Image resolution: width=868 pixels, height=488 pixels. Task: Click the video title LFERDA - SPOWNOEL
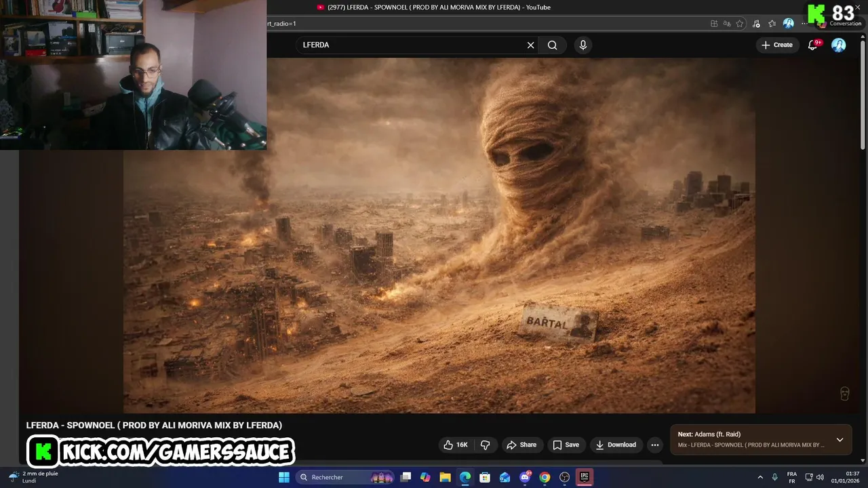pyautogui.click(x=154, y=426)
